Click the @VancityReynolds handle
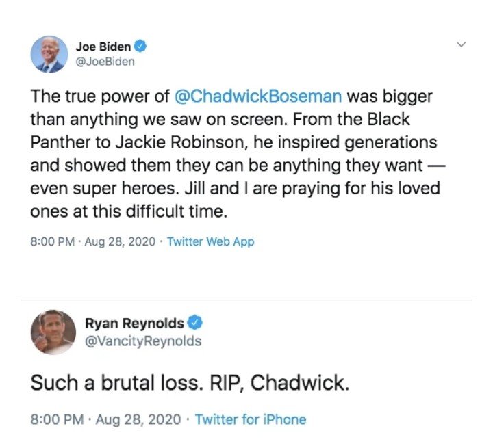The image size is (493, 448). coord(143,341)
